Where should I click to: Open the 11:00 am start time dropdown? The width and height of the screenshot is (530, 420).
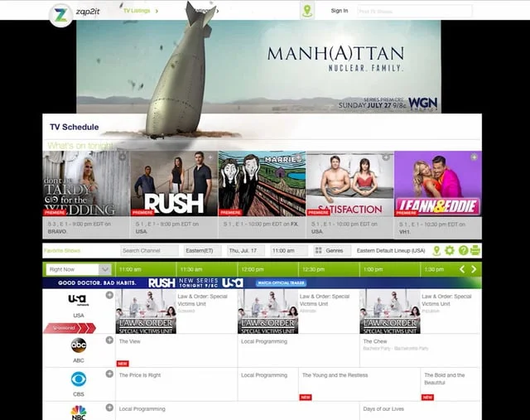(289, 250)
